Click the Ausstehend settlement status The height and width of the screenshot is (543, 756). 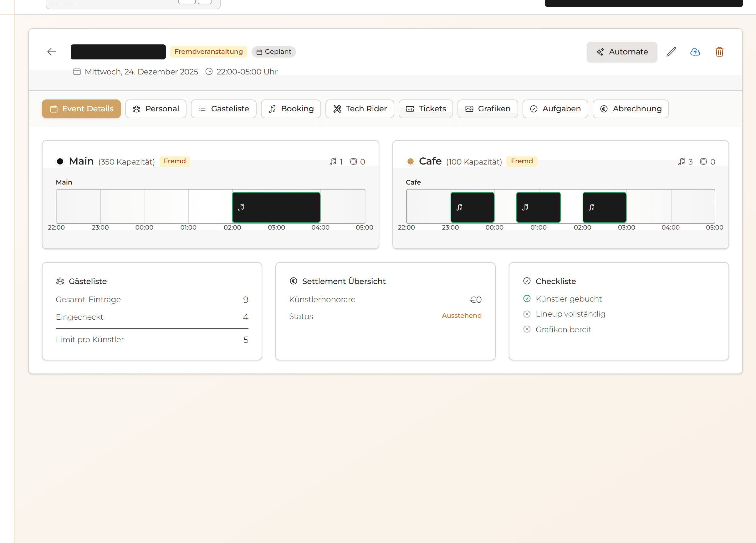[461, 316]
